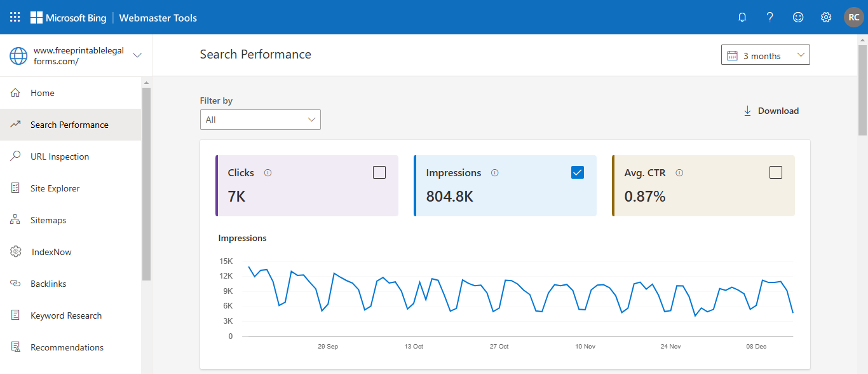Uncheck the Impressions checkbox
Image resolution: width=868 pixels, height=374 pixels.
point(578,172)
